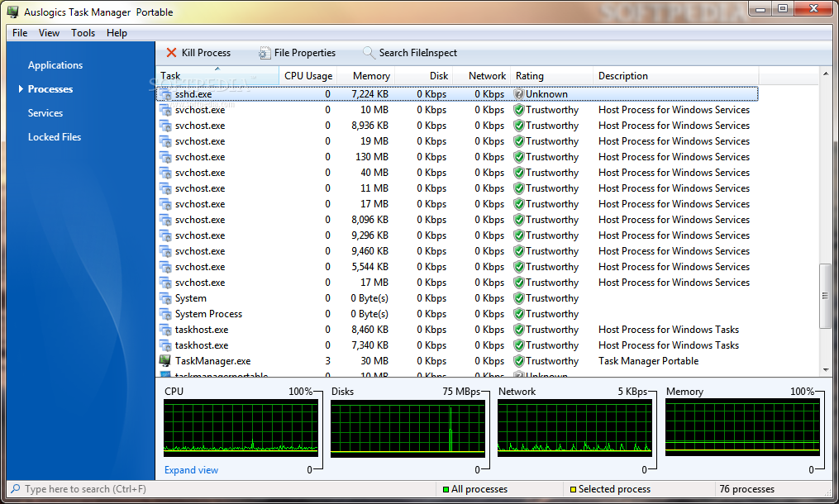This screenshot has width=839, height=504.
Task: Sort by the Description column header
Action: point(676,75)
